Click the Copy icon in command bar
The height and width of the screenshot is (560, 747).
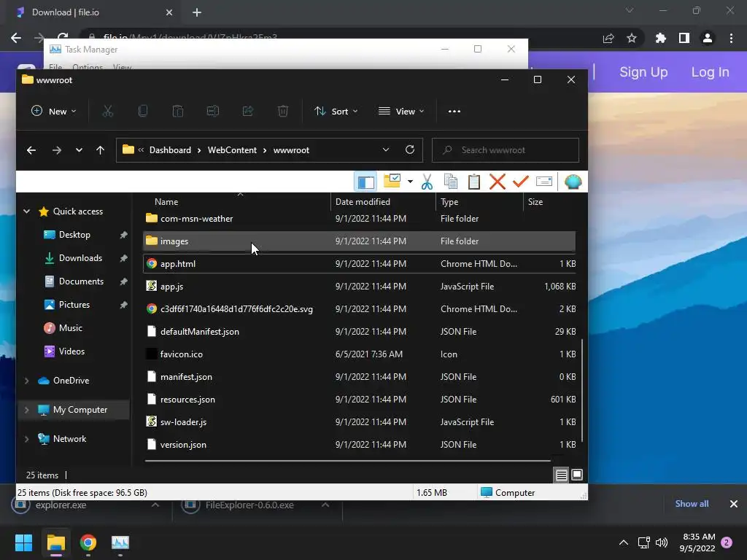tap(142, 111)
